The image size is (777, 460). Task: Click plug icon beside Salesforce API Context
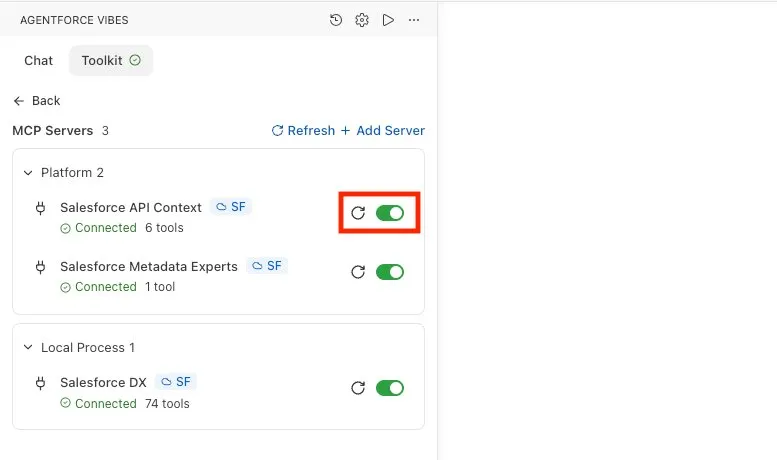[x=41, y=208]
